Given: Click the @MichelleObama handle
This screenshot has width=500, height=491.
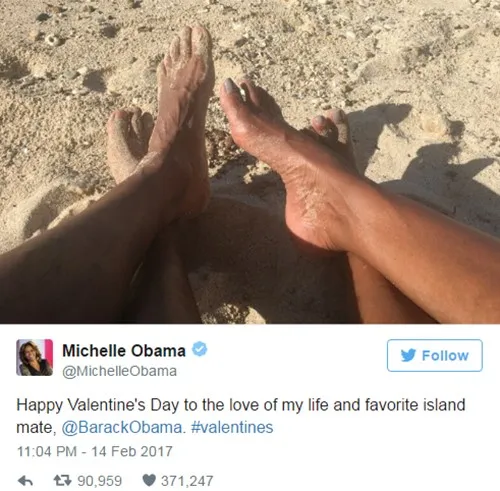Looking at the screenshot, I should [119, 371].
